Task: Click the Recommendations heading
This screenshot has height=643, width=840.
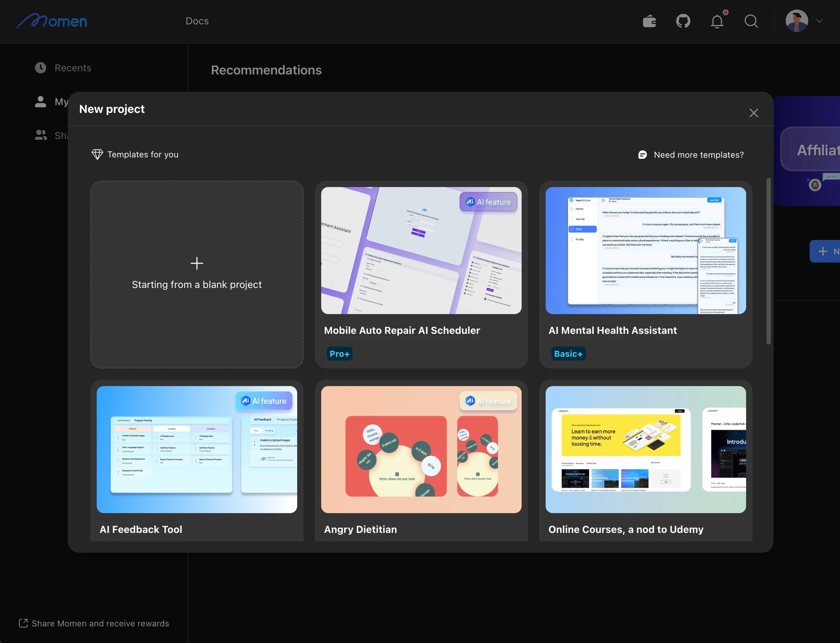Action: (266, 70)
